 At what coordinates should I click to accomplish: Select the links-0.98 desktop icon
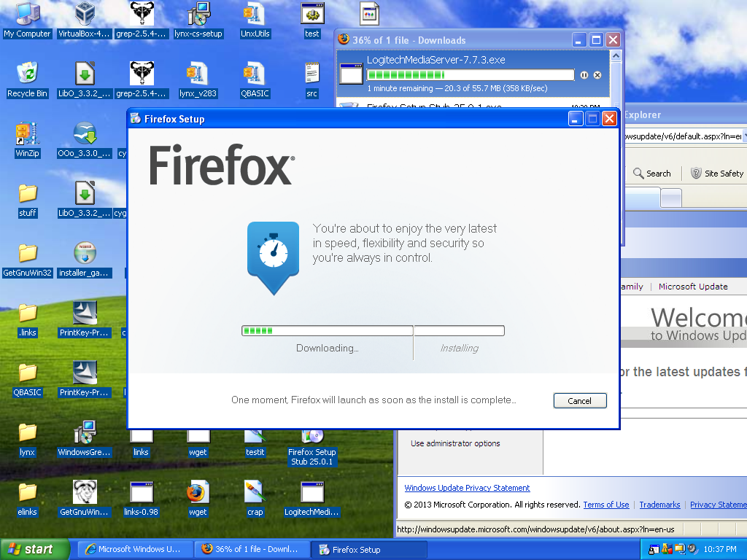(x=141, y=499)
